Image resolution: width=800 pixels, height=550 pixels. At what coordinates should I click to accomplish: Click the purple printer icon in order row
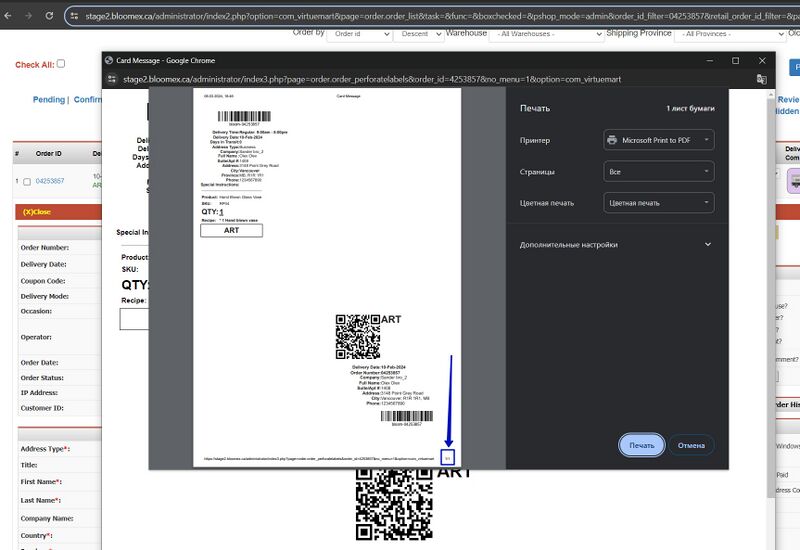[794, 181]
